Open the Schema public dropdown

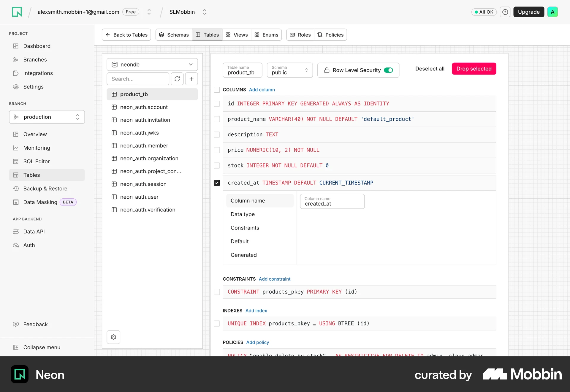click(x=290, y=70)
